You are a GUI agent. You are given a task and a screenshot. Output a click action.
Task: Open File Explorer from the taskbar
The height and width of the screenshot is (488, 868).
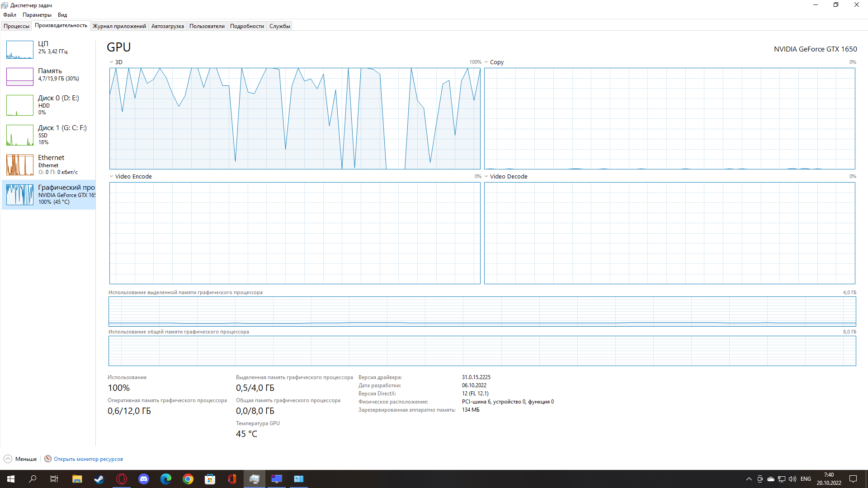click(77, 479)
